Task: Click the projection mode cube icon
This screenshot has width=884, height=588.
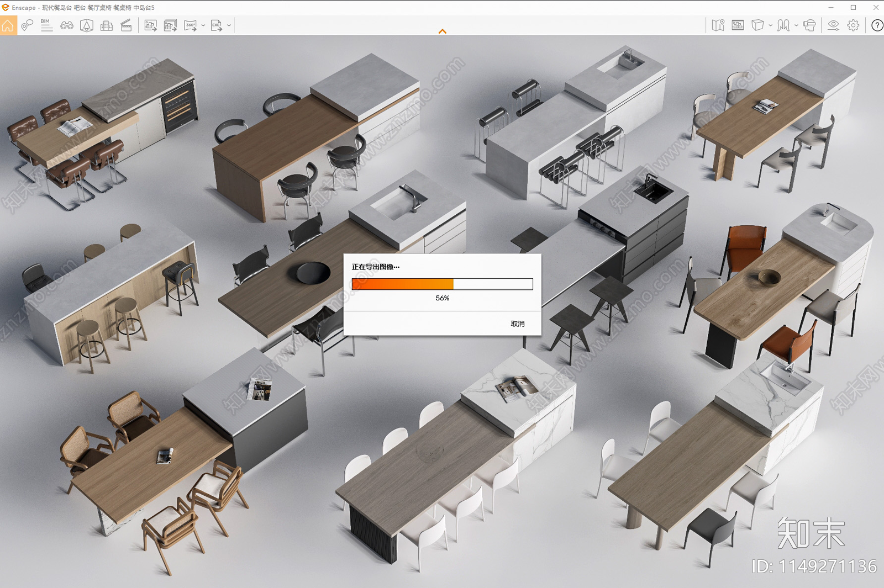Action: point(757,25)
